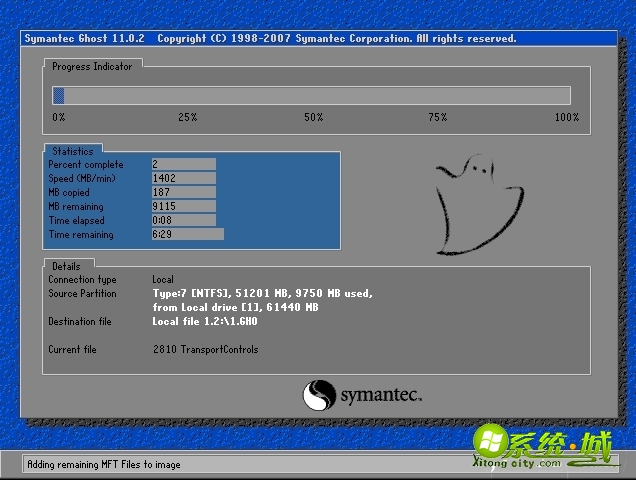Click the symantec wordmark text
Viewport: 636px width, 480px height.
point(380,395)
